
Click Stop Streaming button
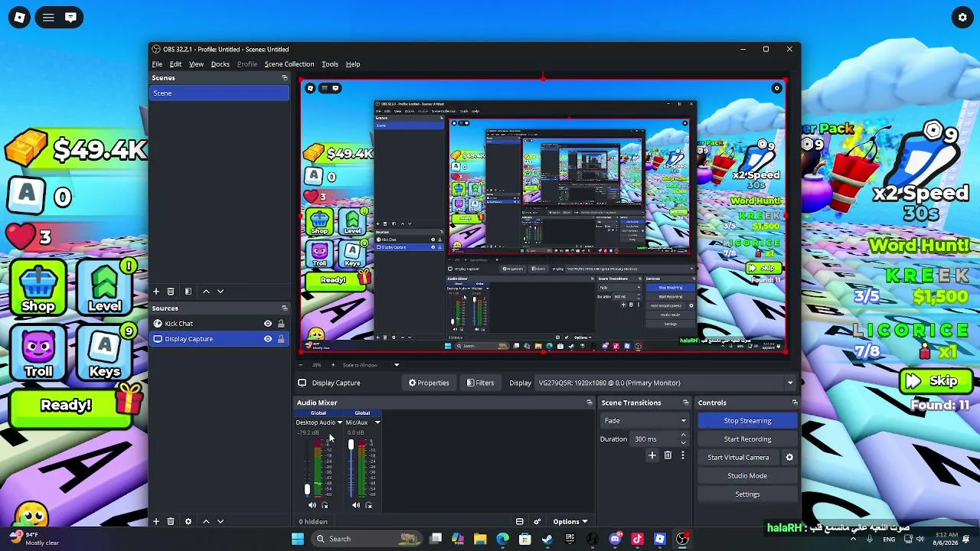click(747, 421)
